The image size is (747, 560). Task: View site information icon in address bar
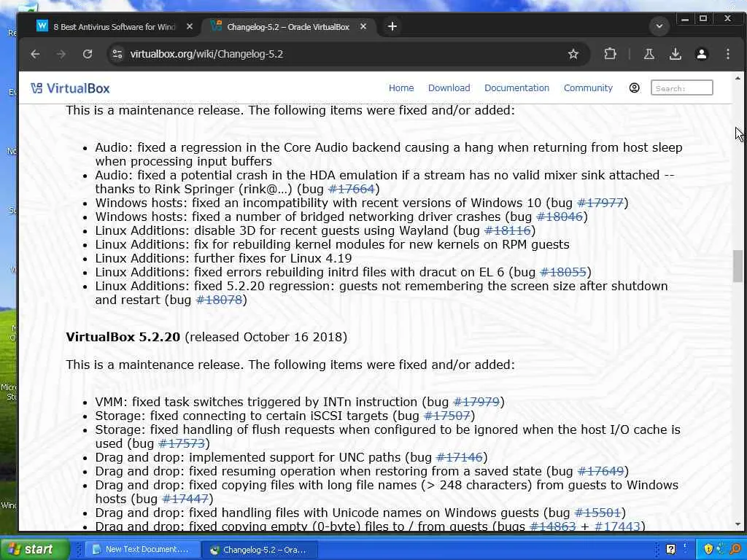click(x=117, y=54)
